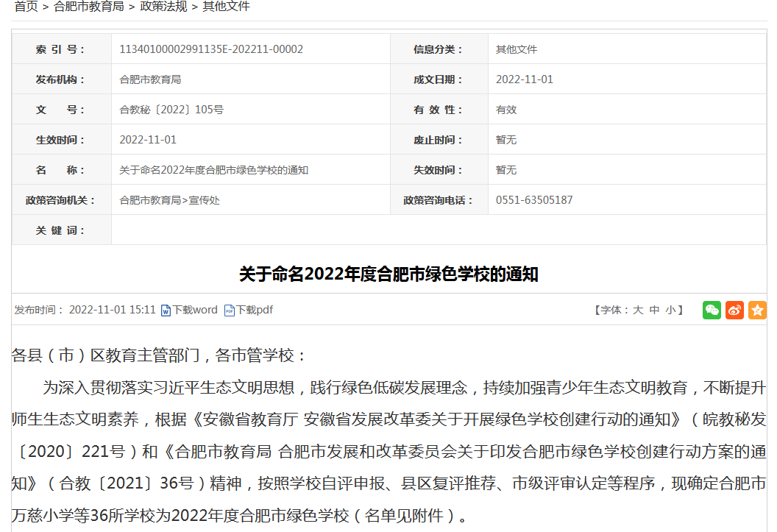Open 政策法规 breadcrumb link
This screenshot has height=532, width=777.
163,7
